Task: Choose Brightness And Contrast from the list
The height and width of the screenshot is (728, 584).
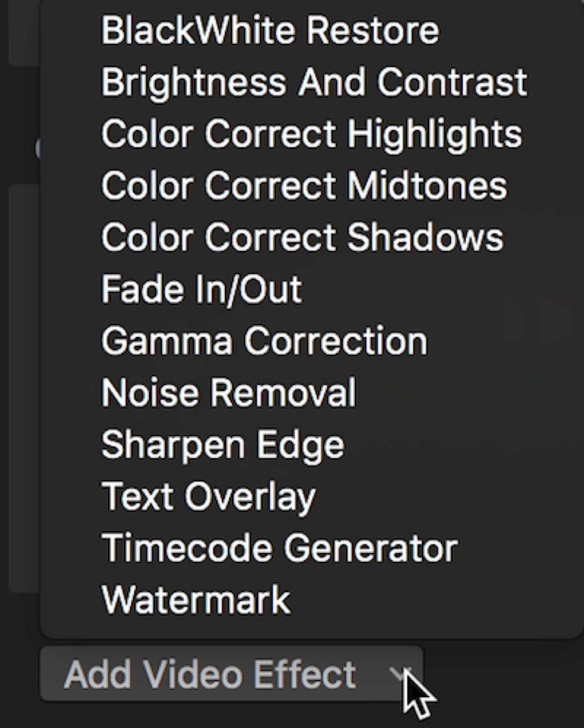Action: [314, 82]
